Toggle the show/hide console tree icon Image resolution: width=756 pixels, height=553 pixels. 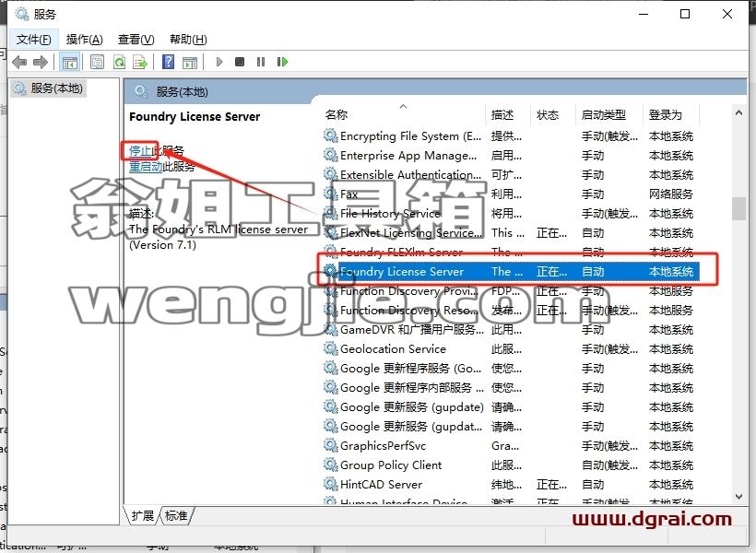point(69,62)
